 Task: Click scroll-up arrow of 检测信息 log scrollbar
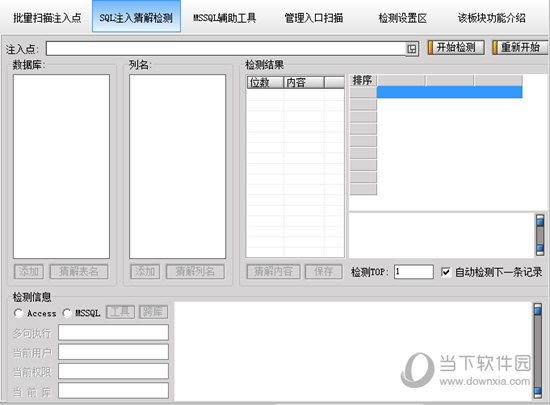(538, 310)
